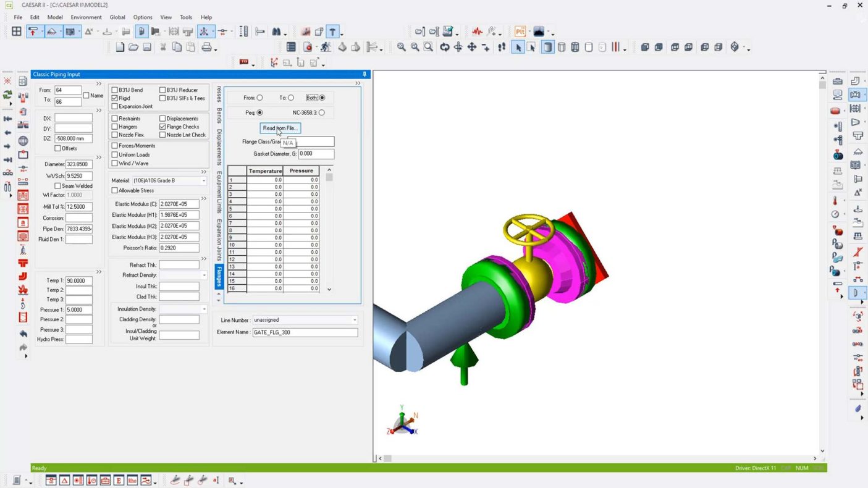Click the Open file folder icon
The image size is (868, 488).
coord(133,48)
